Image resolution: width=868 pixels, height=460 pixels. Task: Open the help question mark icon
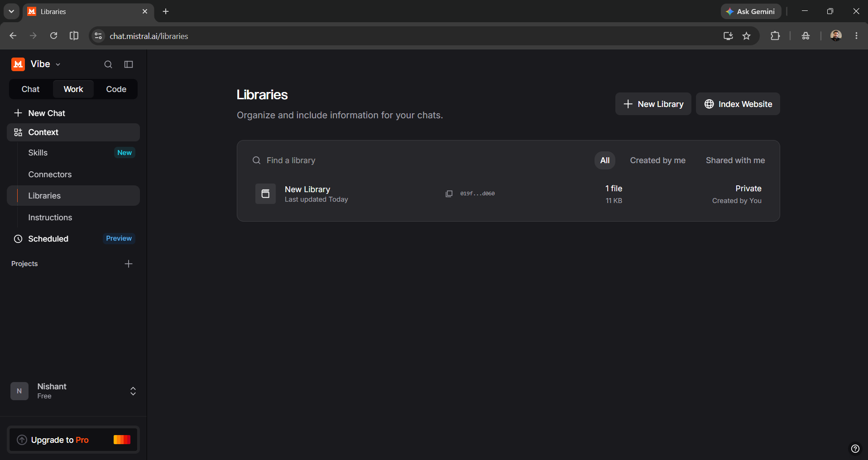tap(855, 449)
